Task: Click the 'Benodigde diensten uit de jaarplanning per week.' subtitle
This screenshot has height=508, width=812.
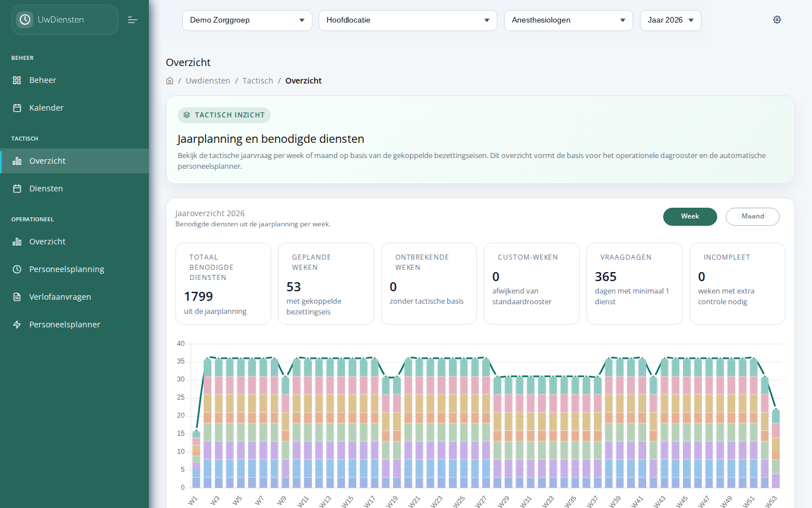Action: click(x=253, y=224)
